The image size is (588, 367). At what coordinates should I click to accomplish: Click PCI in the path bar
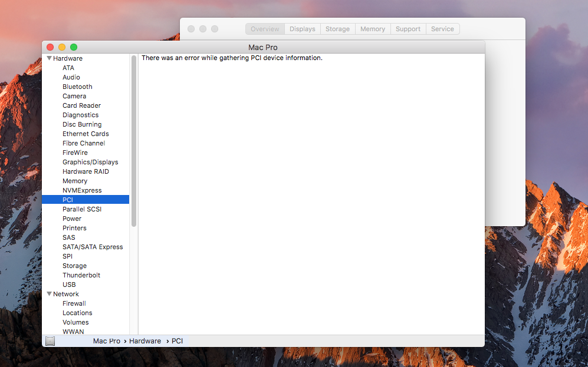pos(177,340)
